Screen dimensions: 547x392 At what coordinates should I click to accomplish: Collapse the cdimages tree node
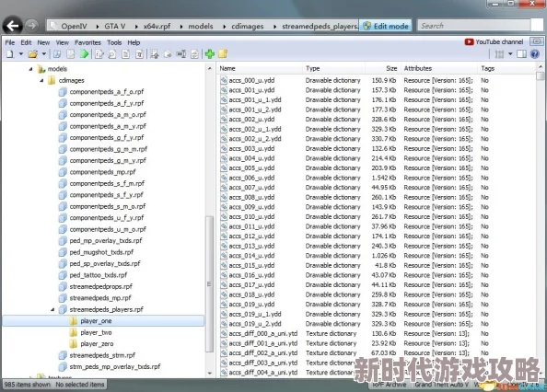tap(41, 80)
